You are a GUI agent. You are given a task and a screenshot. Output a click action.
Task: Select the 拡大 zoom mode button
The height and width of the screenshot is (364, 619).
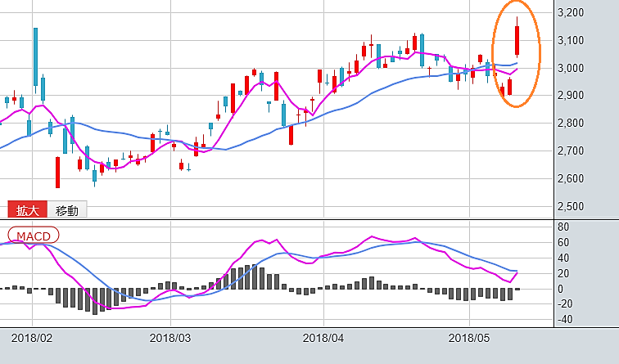click(x=28, y=209)
